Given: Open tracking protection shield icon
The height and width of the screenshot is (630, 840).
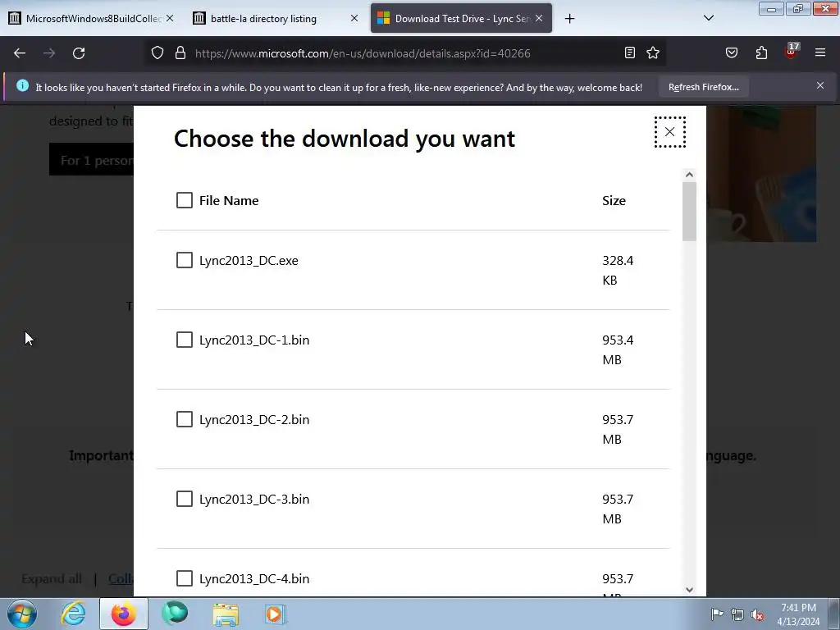Looking at the screenshot, I should (157, 53).
